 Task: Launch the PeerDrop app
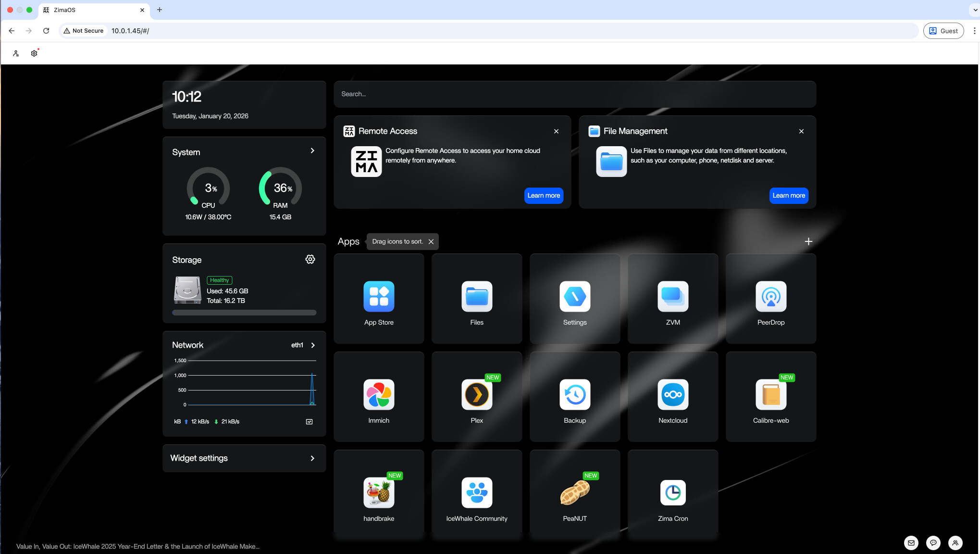[x=770, y=297]
